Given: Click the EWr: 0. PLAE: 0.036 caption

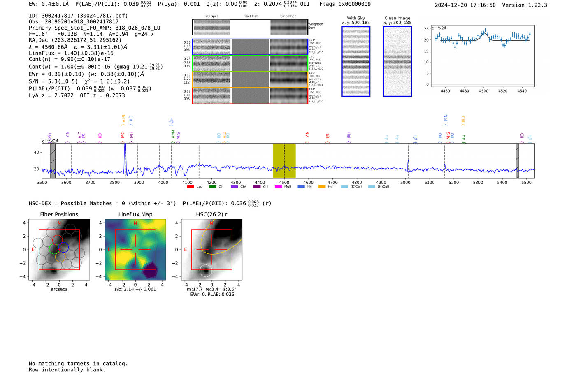Looking at the screenshot, I should point(212,294).
